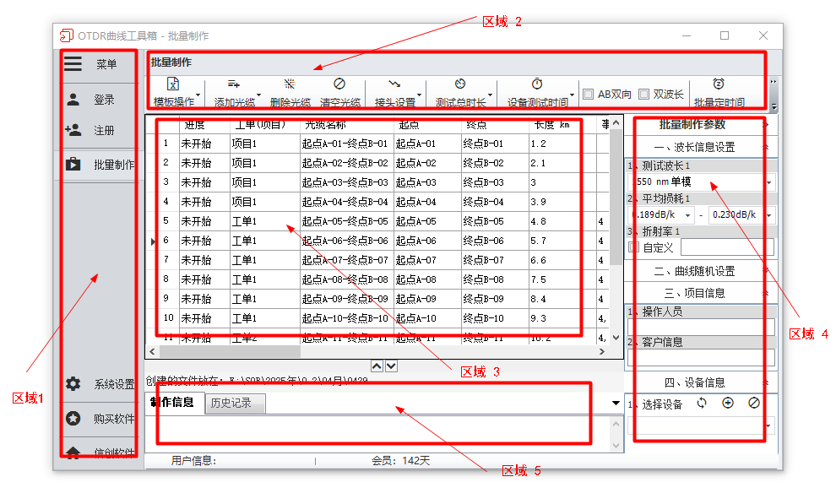Click the refresh icon beside 选择设备

coord(702,404)
